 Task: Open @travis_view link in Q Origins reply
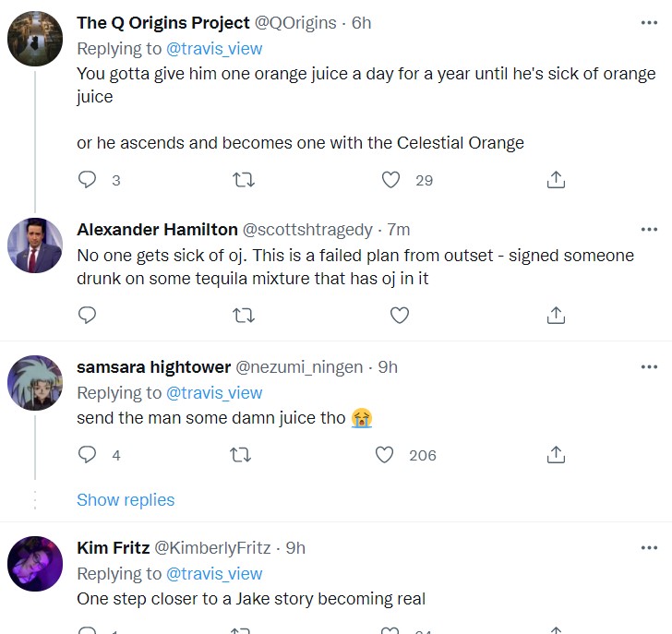tap(214, 49)
